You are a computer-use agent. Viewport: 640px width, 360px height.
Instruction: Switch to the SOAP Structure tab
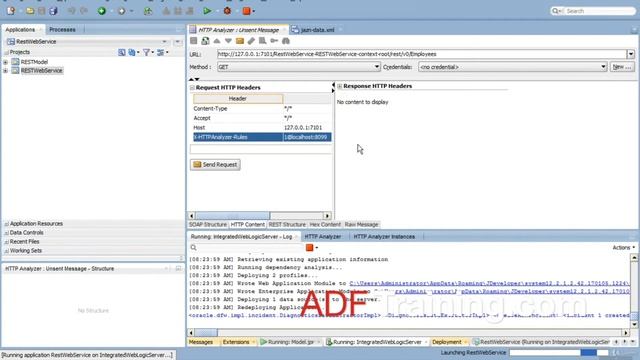(208, 224)
